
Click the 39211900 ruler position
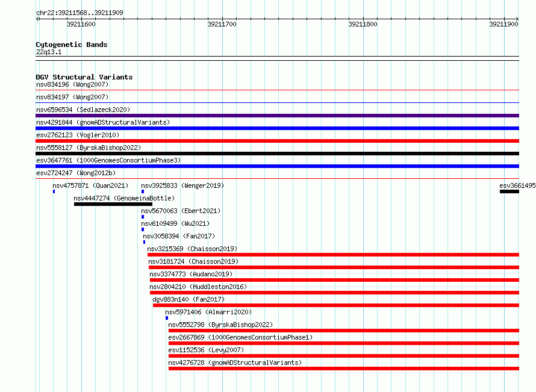pos(503,24)
